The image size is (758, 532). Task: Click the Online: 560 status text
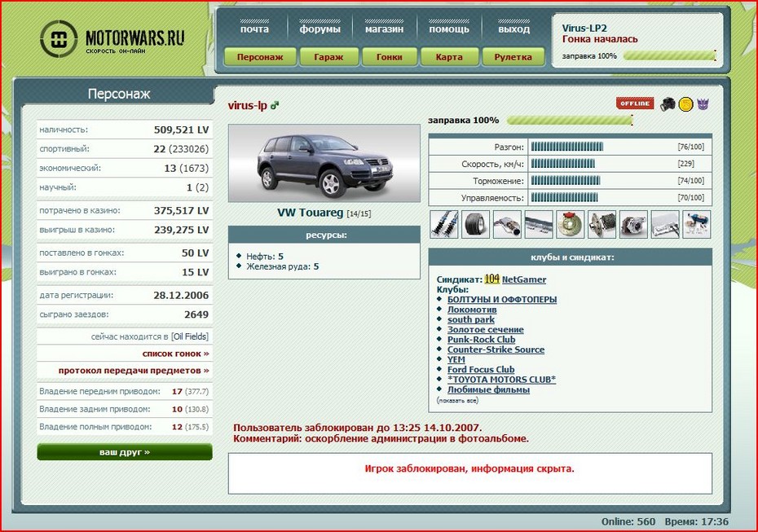click(628, 521)
